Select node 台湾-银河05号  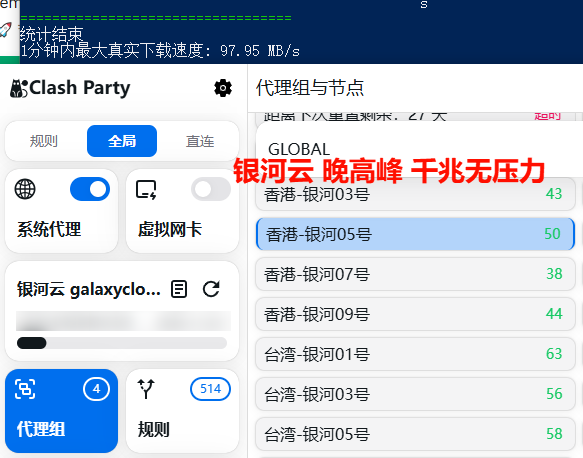(x=415, y=434)
